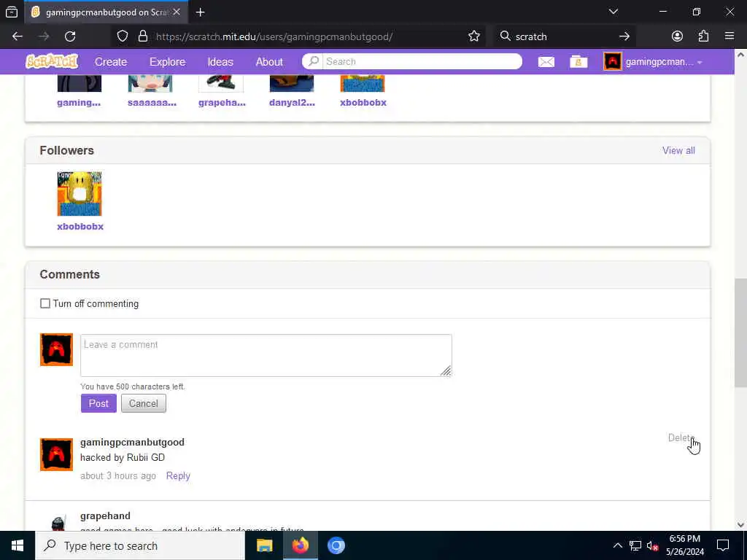Click the muted volume tray icon
Viewport: 747px width, 560px height.
click(652, 545)
